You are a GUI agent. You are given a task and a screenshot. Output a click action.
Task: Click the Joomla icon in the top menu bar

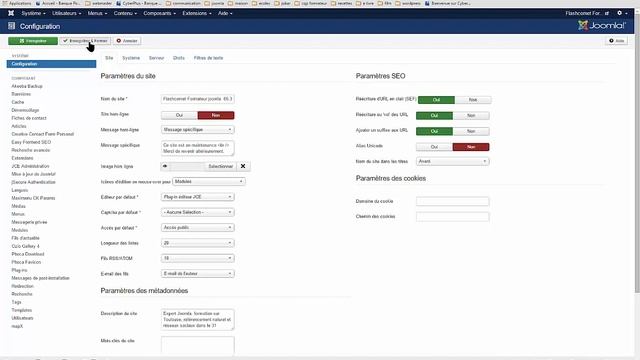[11, 13]
